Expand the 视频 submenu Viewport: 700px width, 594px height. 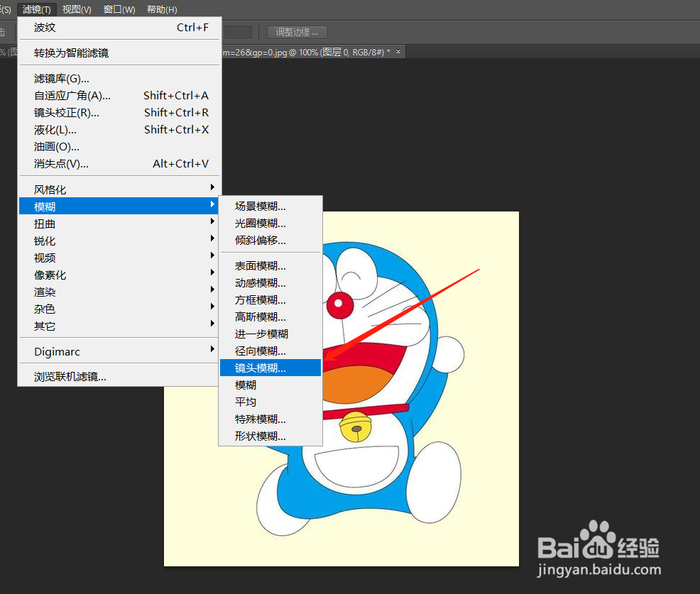[x=119, y=258]
